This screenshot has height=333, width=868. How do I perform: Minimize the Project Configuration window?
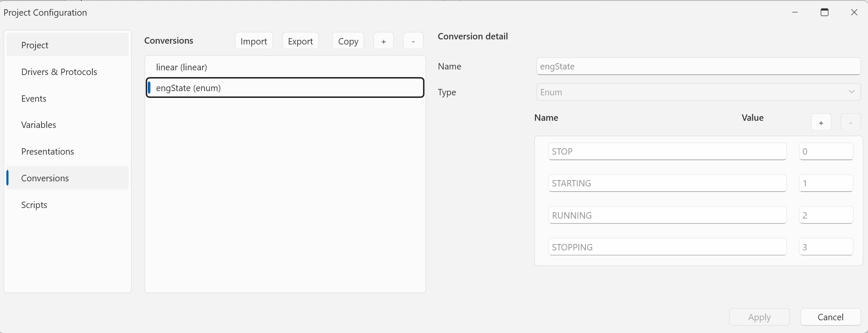[795, 12]
